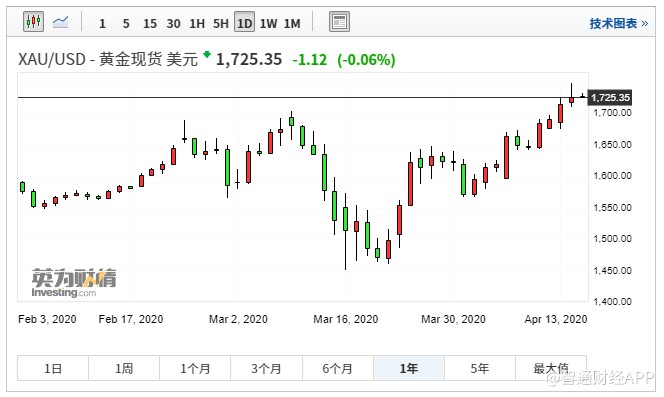Click the 1,700.00 axis label
This screenshot has width=664, height=397.
coord(612,113)
